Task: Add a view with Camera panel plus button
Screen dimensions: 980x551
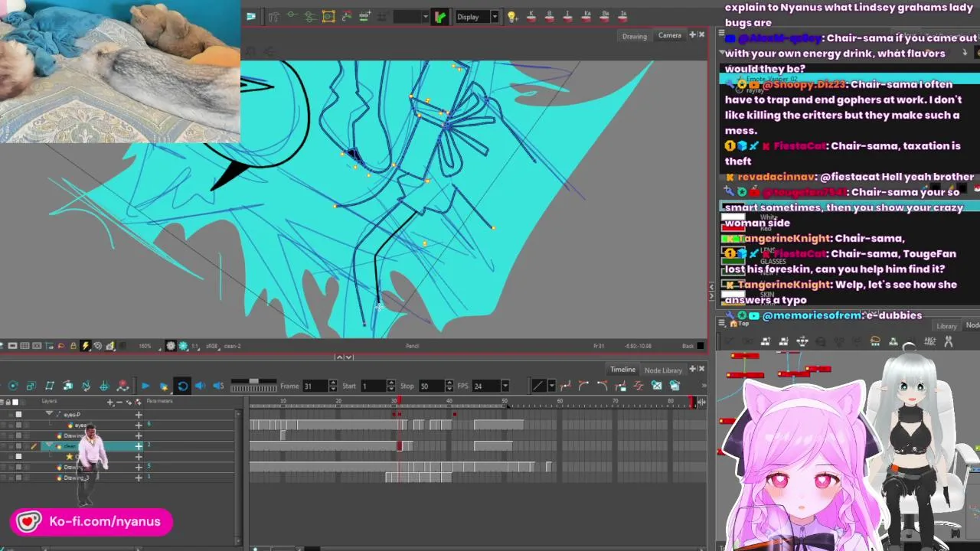Action: 692,35
